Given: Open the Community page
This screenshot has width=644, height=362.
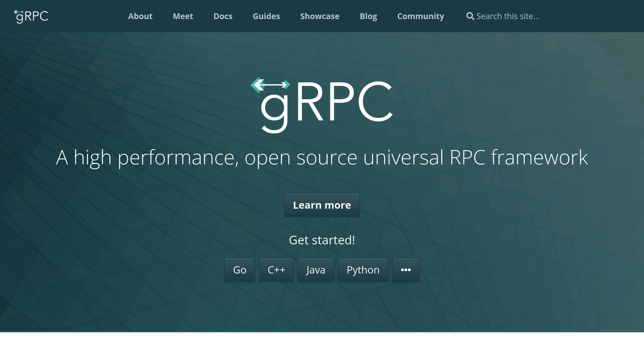Looking at the screenshot, I should pyautogui.click(x=421, y=16).
